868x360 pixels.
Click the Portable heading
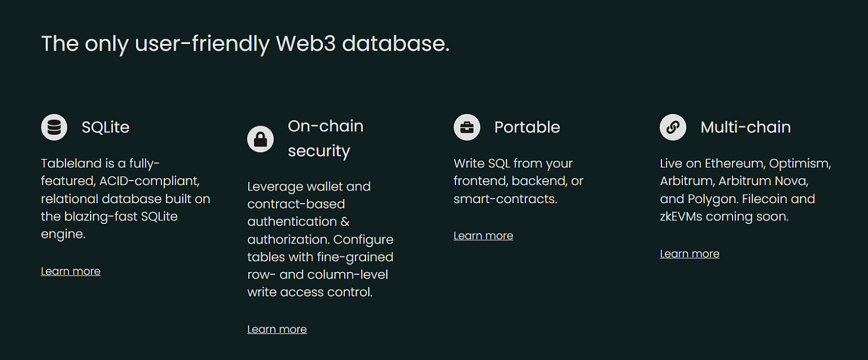527,127
